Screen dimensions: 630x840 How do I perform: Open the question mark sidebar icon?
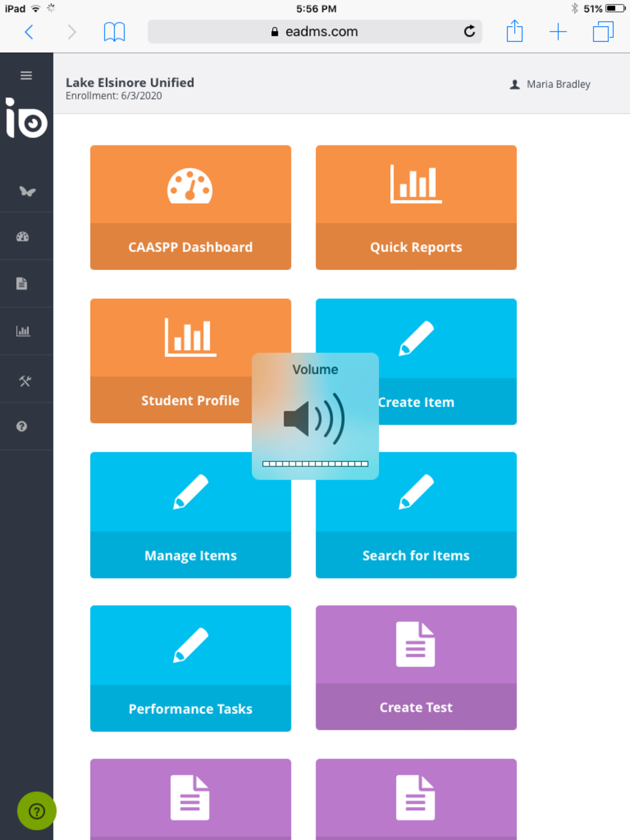pos(22,427)
